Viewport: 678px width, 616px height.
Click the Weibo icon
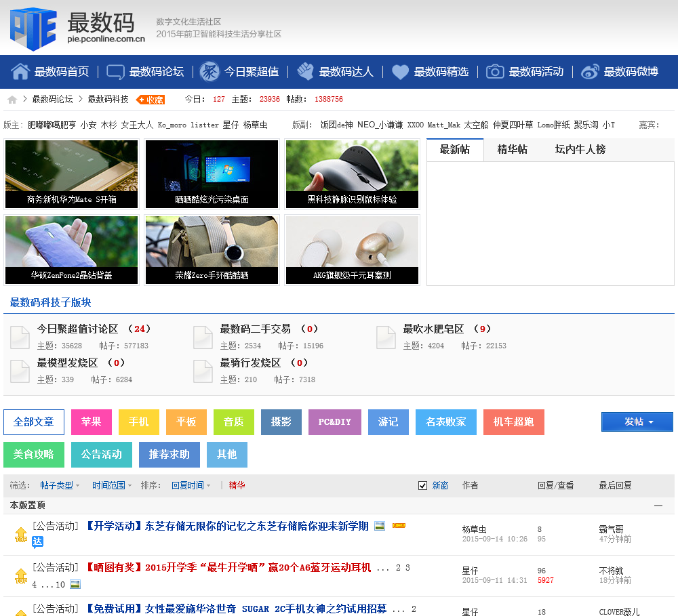pyautogui.click(x=590, y=71)
